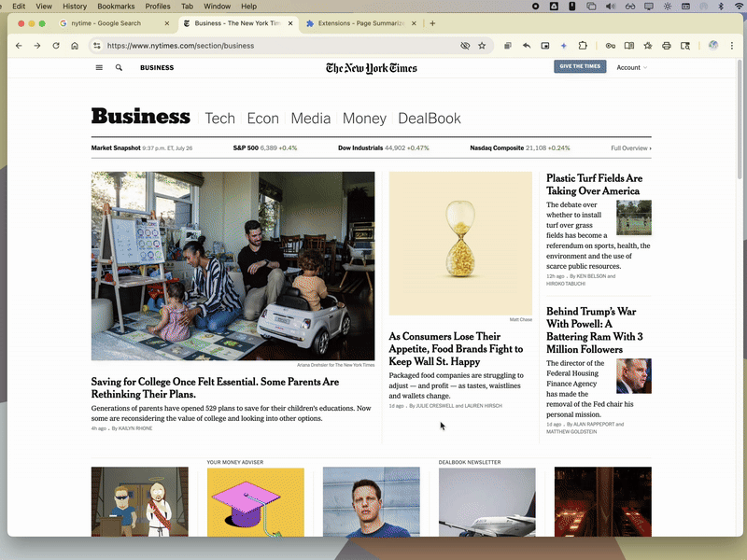Open the Window menu
747x560 pixels.
(x=217, y=7)
